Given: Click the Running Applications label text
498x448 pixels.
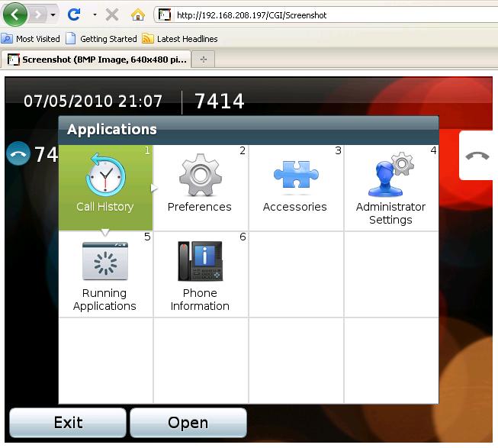Looking at the screenshot, I should (x=104, y=299).
